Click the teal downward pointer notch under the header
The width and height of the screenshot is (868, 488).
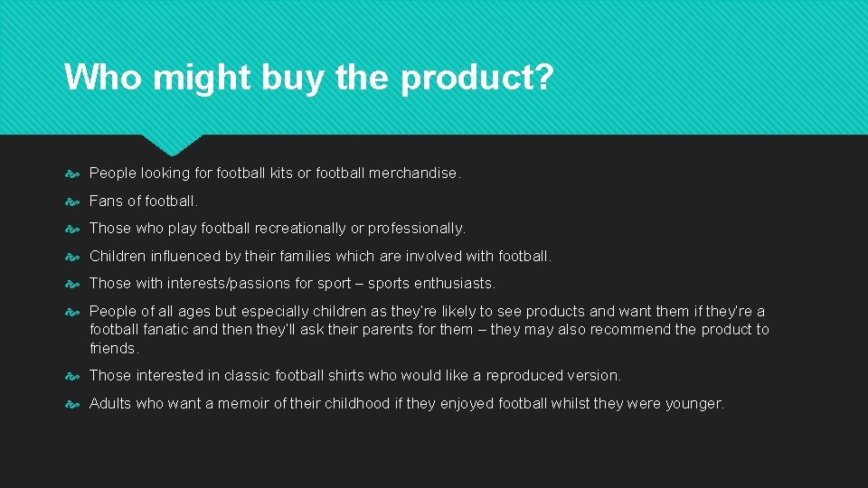click(x=172, y=143)
